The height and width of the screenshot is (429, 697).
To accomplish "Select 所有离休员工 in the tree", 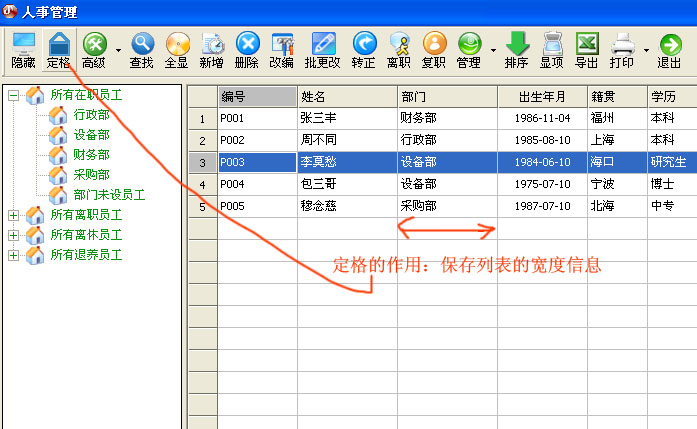I will pyautogui.click(x=86, y=235).
